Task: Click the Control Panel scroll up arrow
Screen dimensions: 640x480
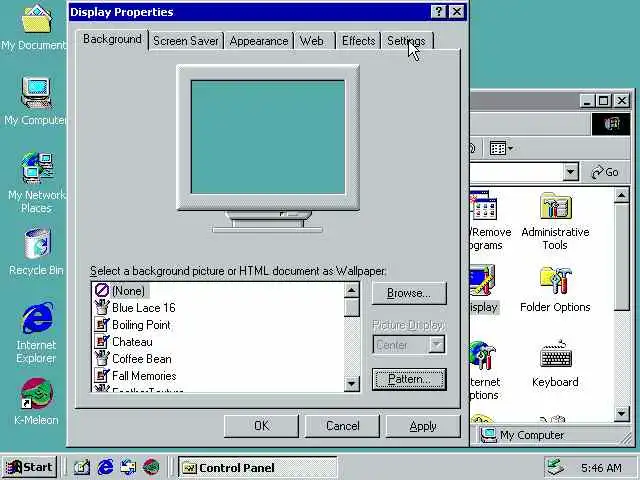Action: (621, 196)
